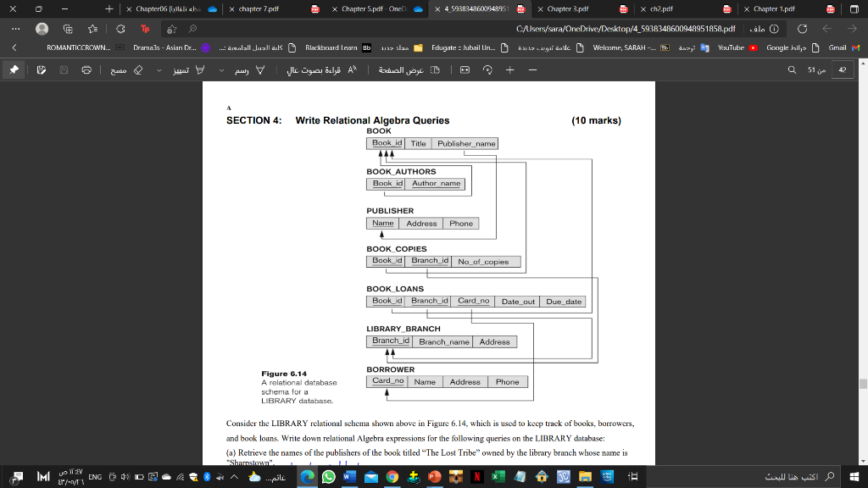Open the draw tool options dropdown

pos(222,71)
